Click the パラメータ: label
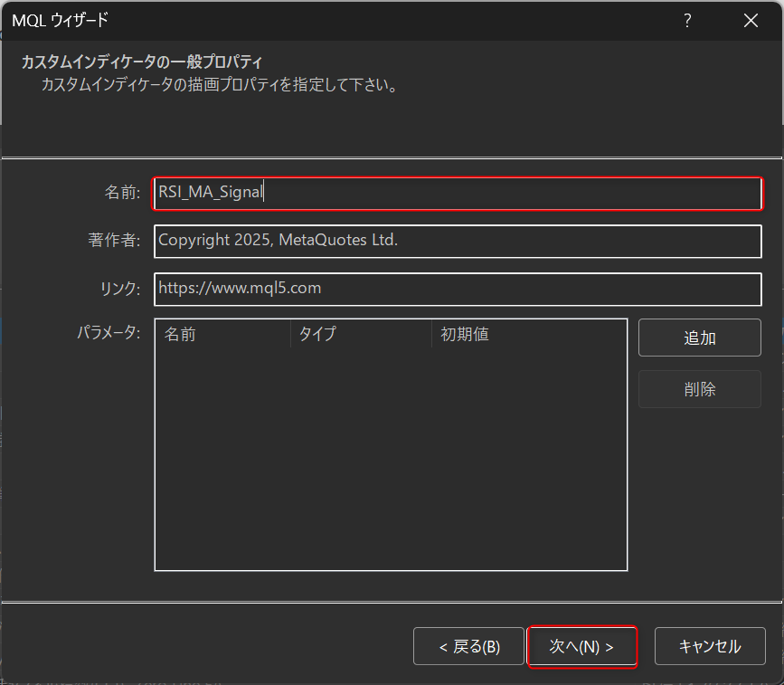This screenshot has width=784, height=685. point(108,333)
